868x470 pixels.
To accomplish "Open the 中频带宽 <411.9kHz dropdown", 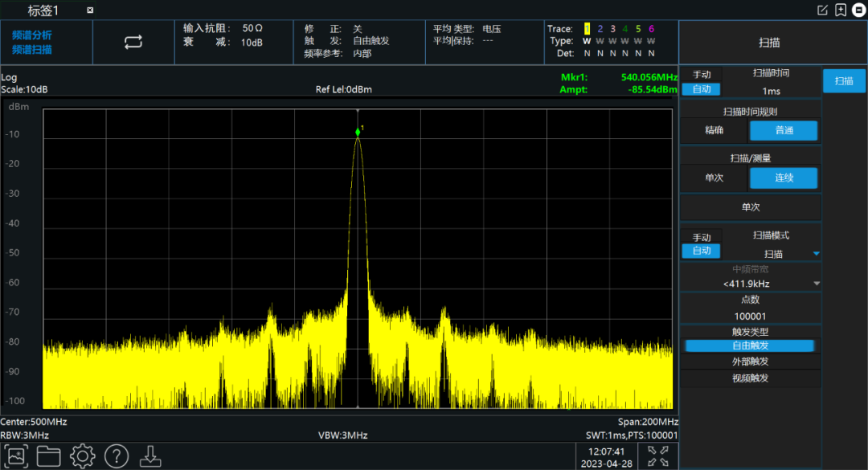I will (x=751, y=284).
